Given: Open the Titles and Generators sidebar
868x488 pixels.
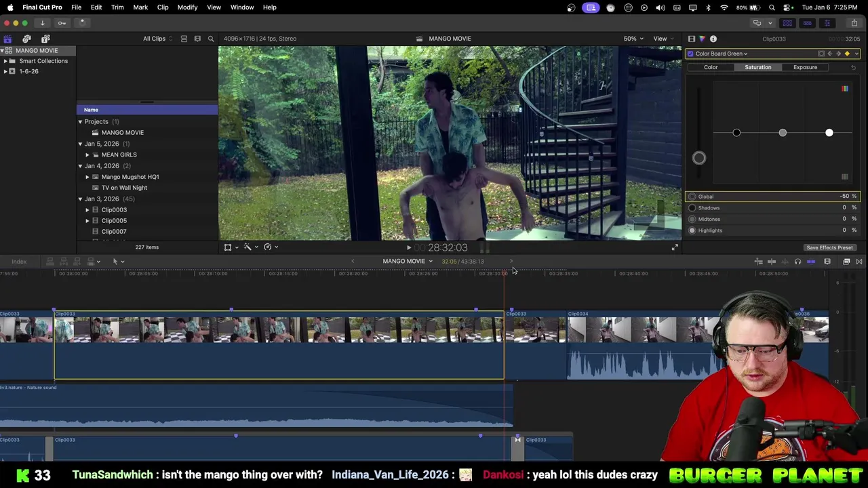Looking at the screenshot, I should pyautogui.click(x=45, y=39).
